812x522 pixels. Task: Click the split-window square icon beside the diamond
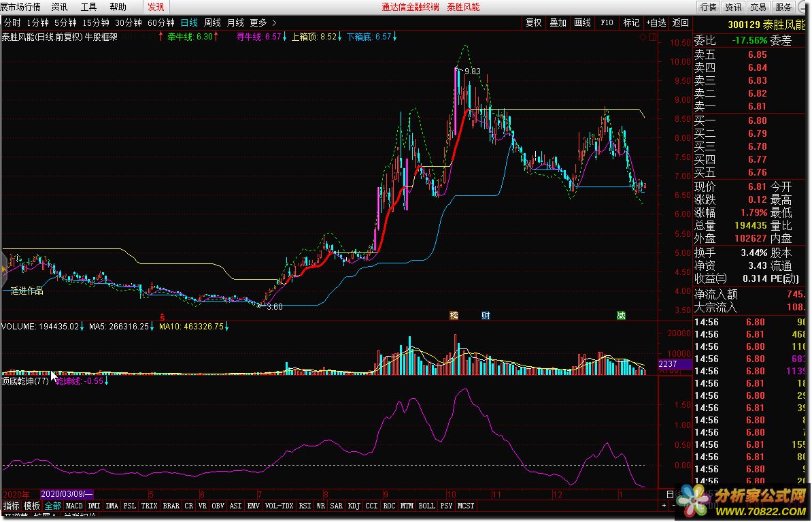pos(652,37)
